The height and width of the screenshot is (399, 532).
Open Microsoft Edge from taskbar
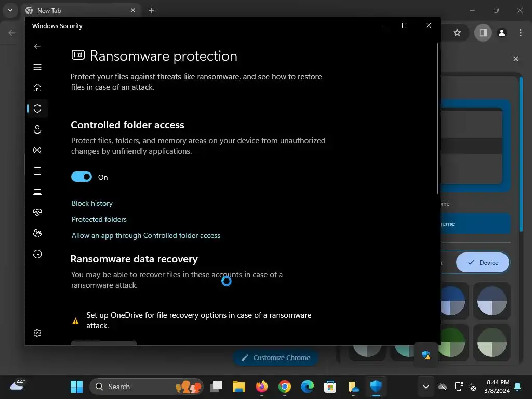[x=308, y=387]
